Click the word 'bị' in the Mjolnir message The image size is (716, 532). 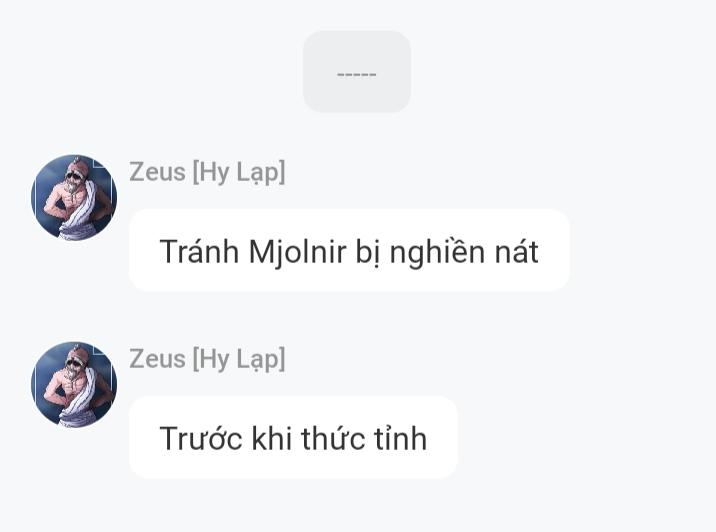coord(367,252)
